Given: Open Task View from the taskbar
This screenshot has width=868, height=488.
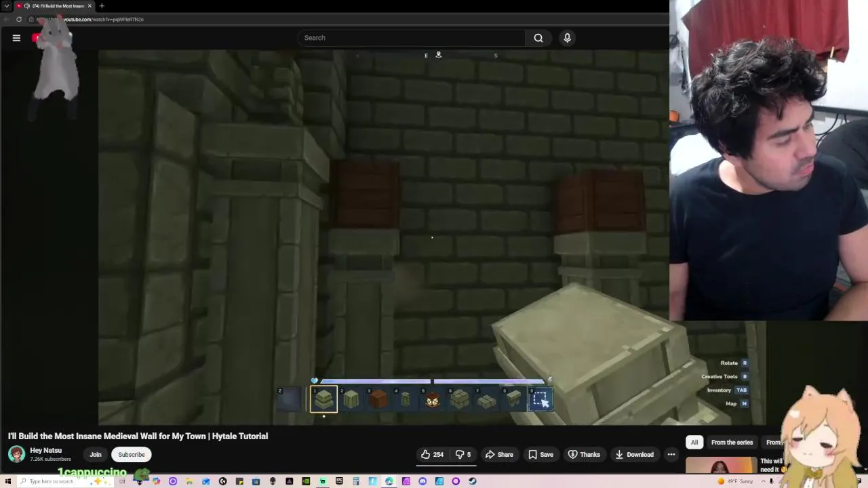Looking at the screenshot, I should (x=122, y=481).
